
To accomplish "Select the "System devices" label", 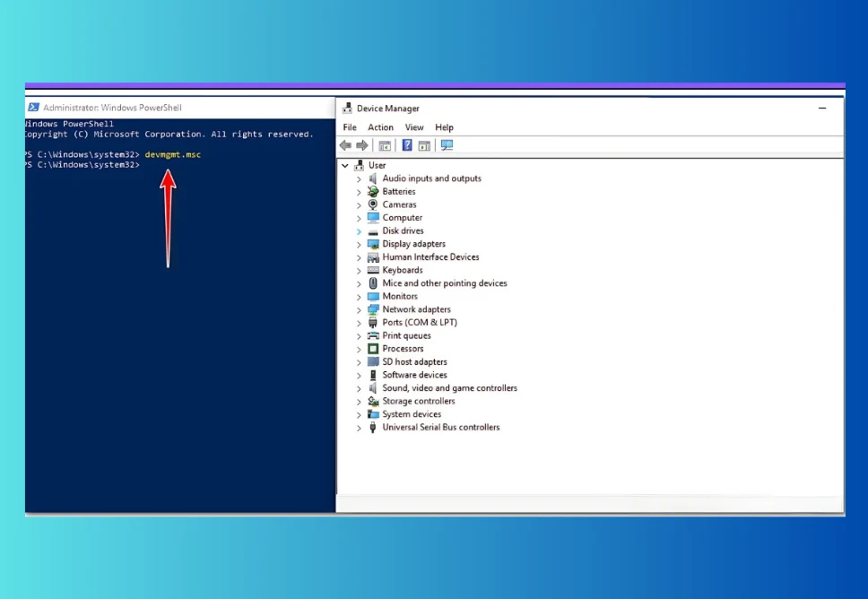I will tap(412, 414).
